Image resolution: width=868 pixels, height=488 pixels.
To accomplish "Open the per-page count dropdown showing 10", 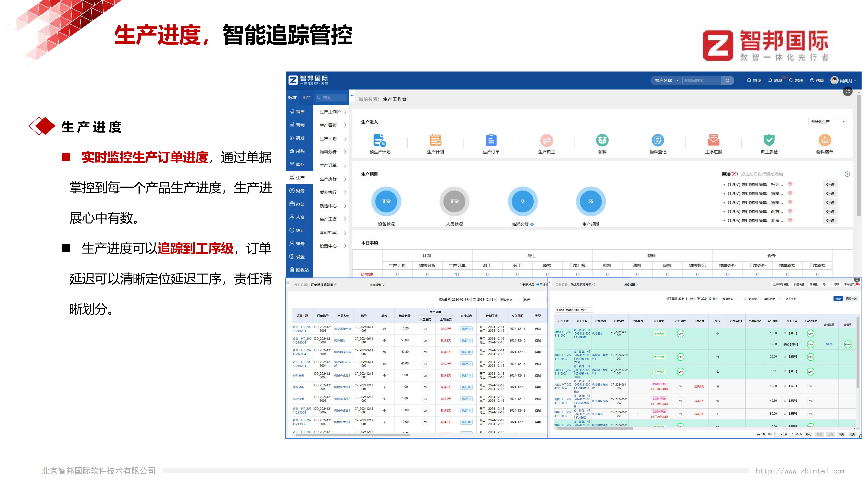I will (779, 434).
